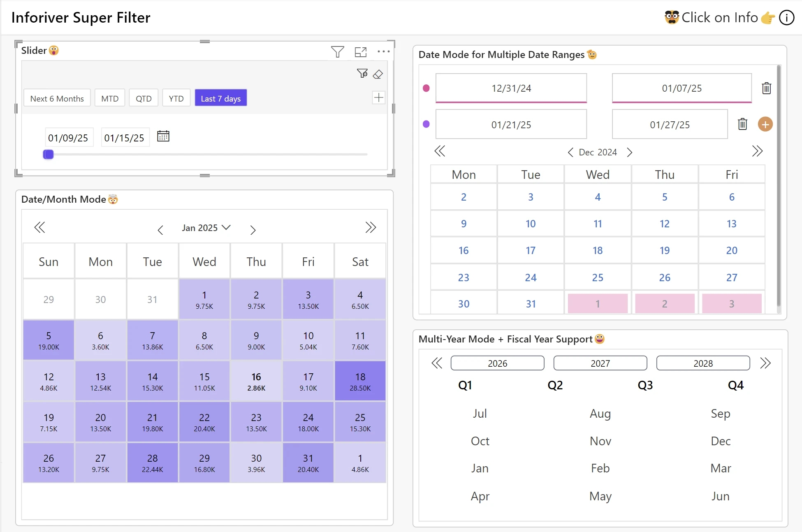
Task: Go to previous month from Dec 2024
Action: pos(570,153)
